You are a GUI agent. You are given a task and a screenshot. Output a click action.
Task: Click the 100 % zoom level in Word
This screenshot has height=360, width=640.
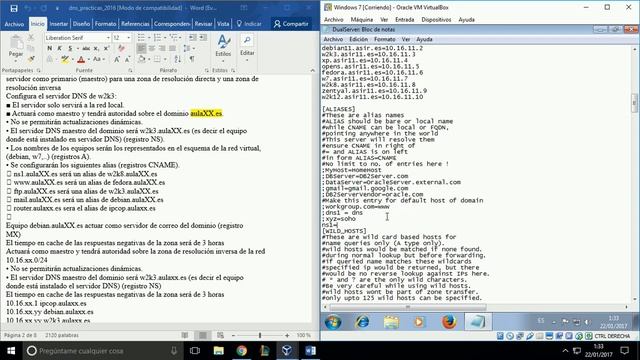click(x=304, y=336)
